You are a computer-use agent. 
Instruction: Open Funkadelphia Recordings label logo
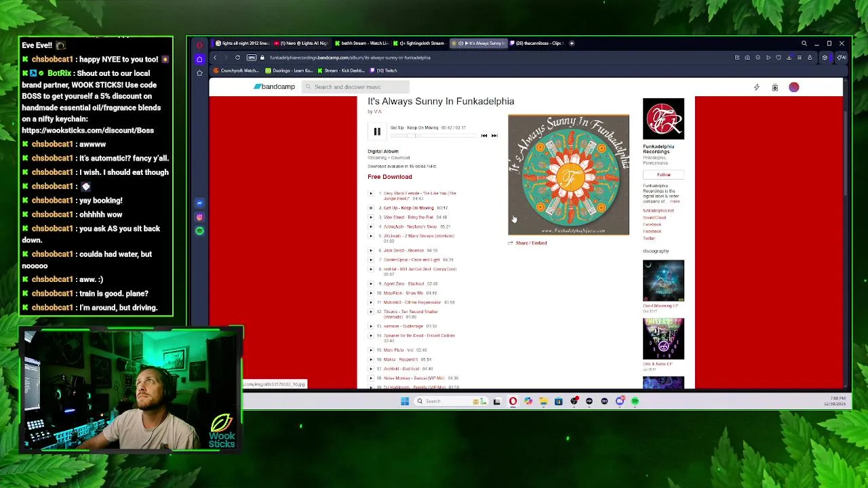tap(663, 119)
